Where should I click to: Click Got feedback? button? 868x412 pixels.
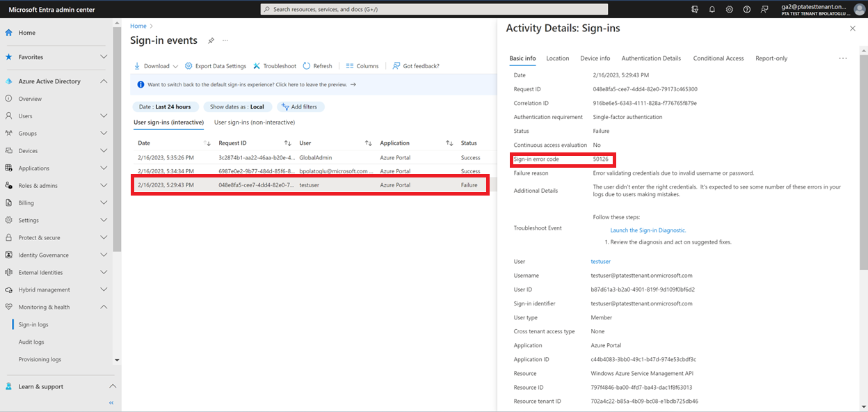tap(416, 66)
